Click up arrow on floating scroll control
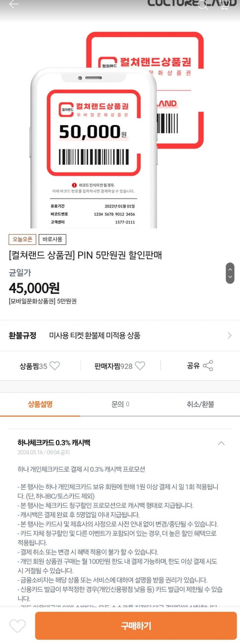 pos(230,269)
